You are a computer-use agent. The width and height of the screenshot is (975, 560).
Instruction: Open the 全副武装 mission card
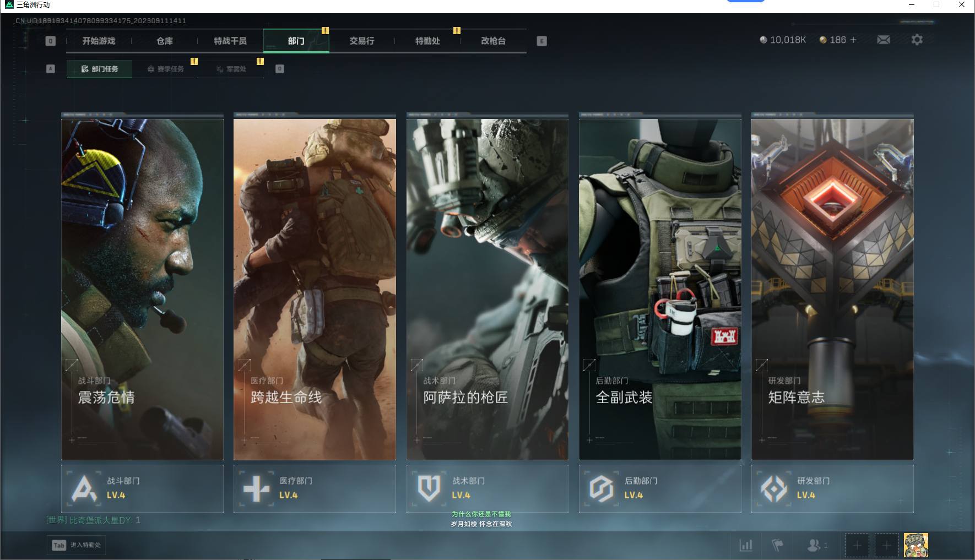coord(660,289)
